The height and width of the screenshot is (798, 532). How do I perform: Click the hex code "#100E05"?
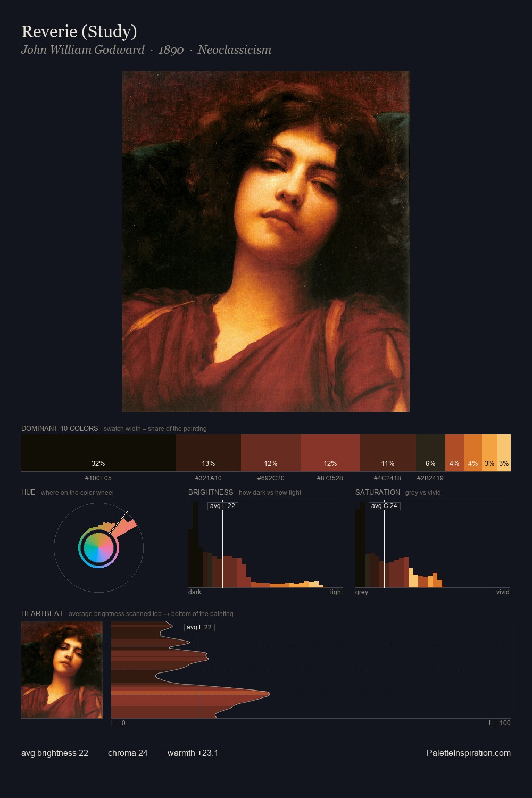(98, 478)
